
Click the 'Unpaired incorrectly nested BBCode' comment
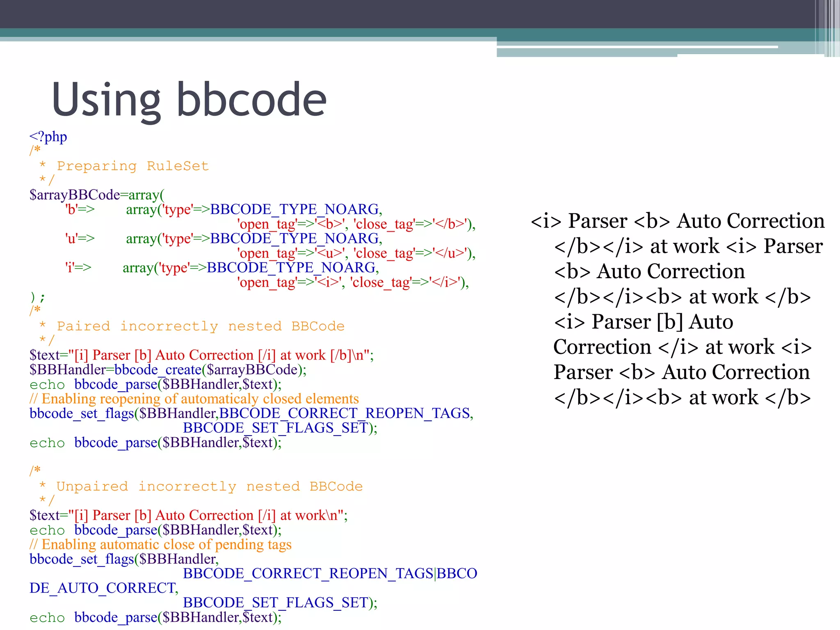click(209, 486)
